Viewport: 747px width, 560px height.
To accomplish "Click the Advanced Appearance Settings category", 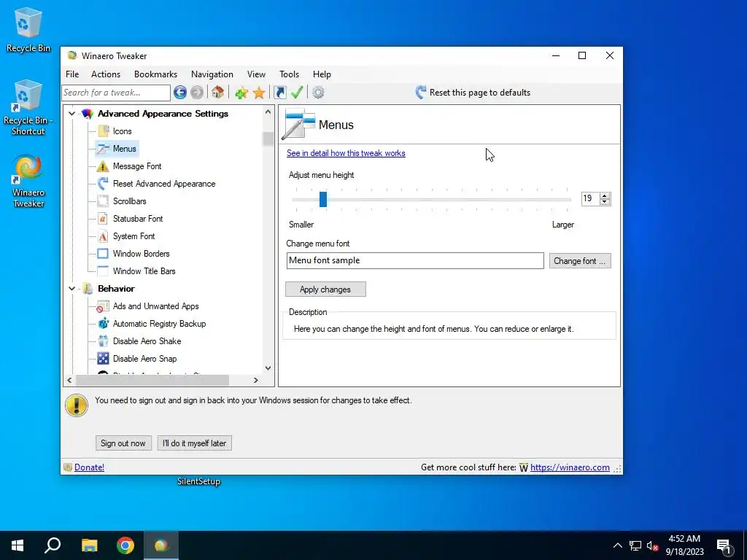I will pyautogui.click(x=163, y=113).
